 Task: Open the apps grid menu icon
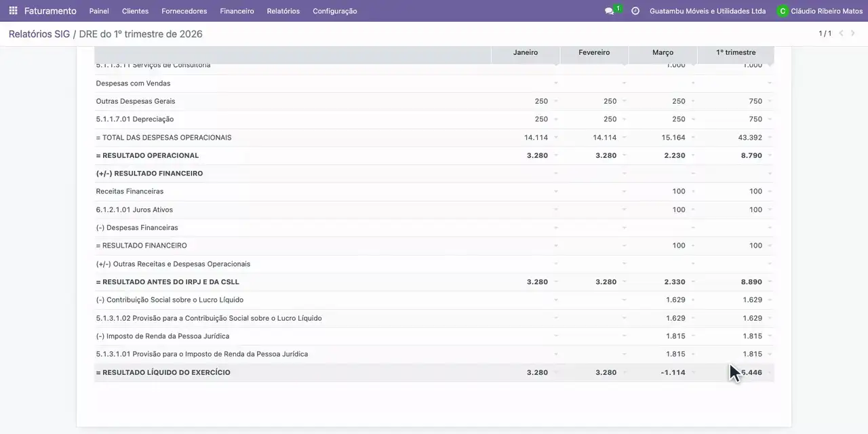point(13,11)
